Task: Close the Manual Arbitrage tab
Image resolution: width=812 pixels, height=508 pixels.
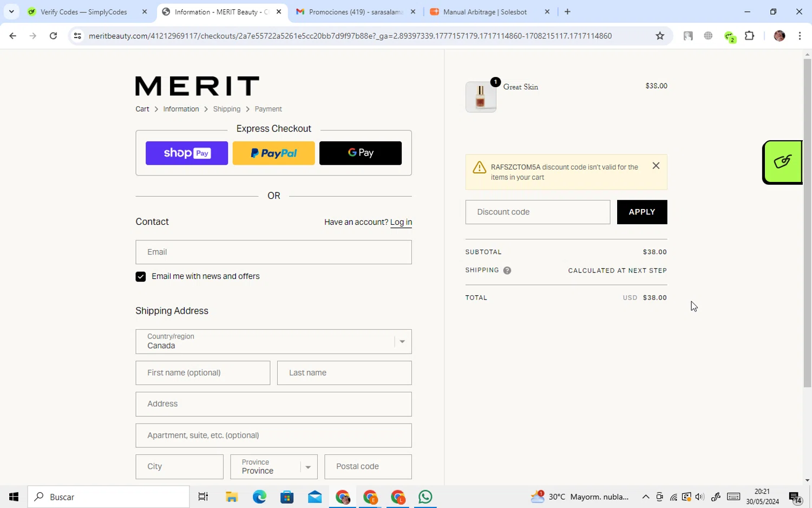Action: coord(547,11)
